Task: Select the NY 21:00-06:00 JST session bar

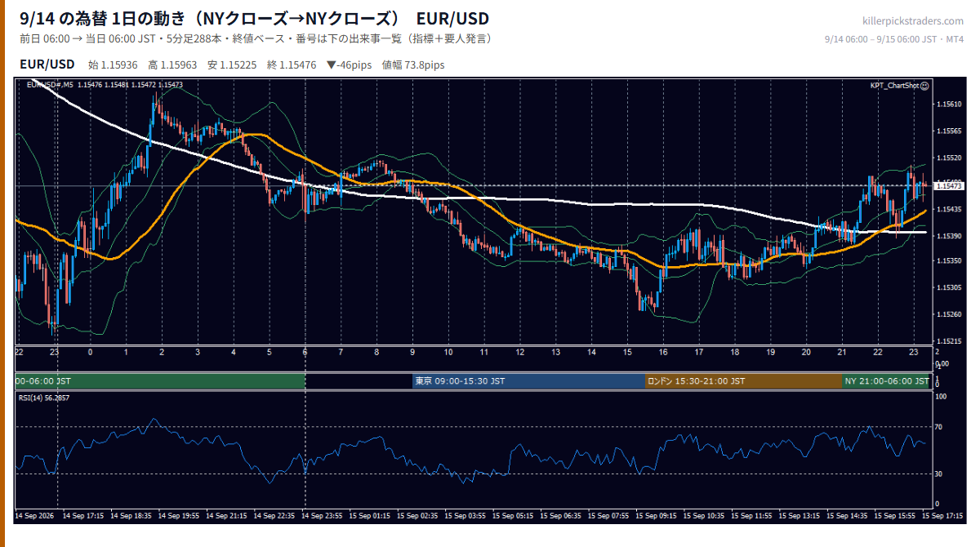Action: (887, 381)
